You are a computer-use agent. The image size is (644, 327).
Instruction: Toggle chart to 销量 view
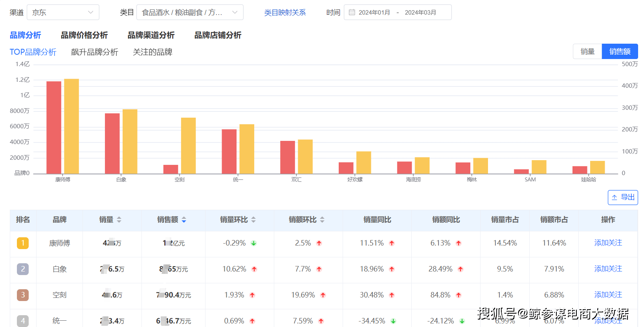tap(587, 52)
